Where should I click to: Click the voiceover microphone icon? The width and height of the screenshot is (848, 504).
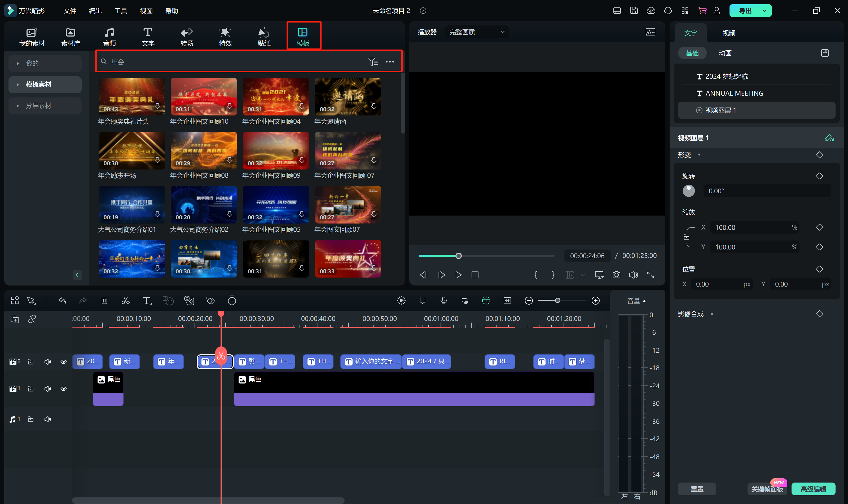pos(443,301)
